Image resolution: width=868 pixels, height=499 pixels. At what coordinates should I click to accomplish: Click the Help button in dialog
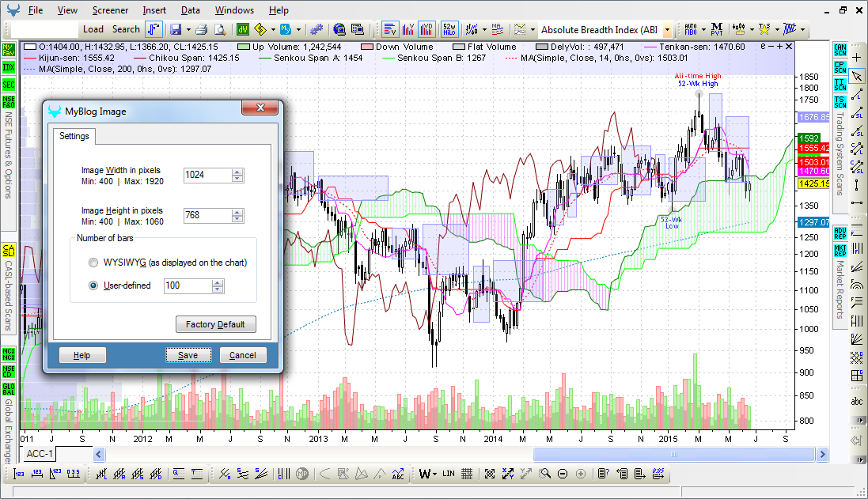pos(82,355)
